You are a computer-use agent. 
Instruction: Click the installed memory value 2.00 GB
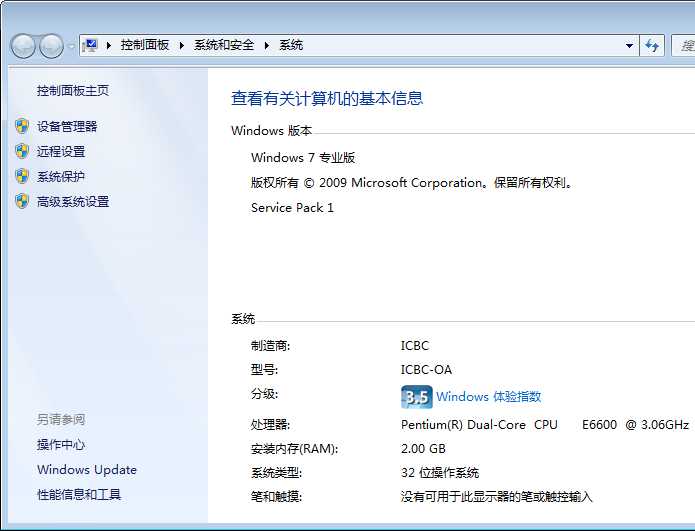pos(423,448)
